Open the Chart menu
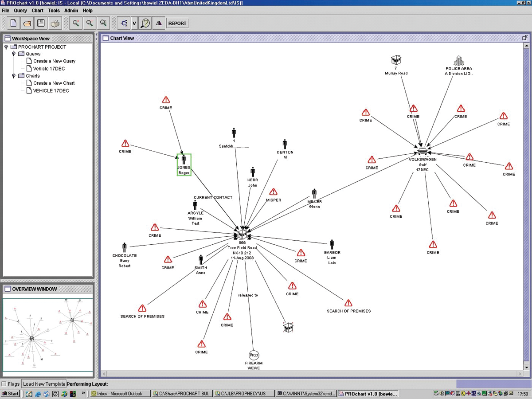This screenshot has height=399, width=532. point(37,10)
